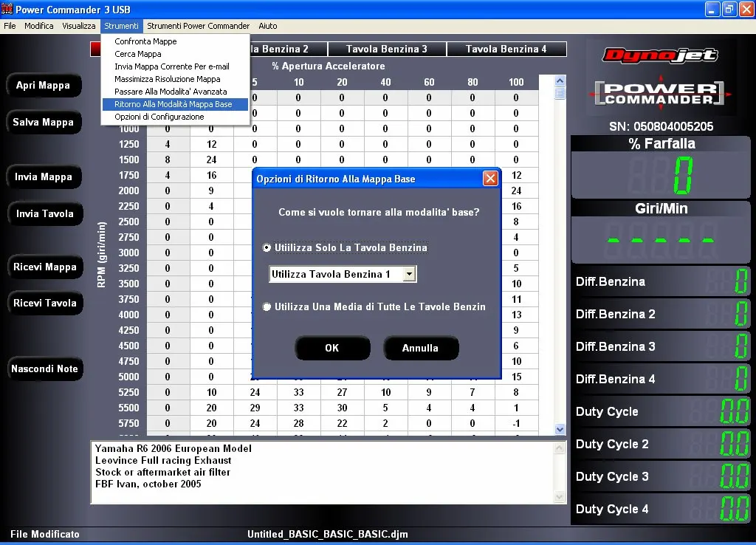Choose Passare Alla Modalita' Avanzata
Image resolution: width=756 pixels, height=545 pixels.
(x=175, y=92)
